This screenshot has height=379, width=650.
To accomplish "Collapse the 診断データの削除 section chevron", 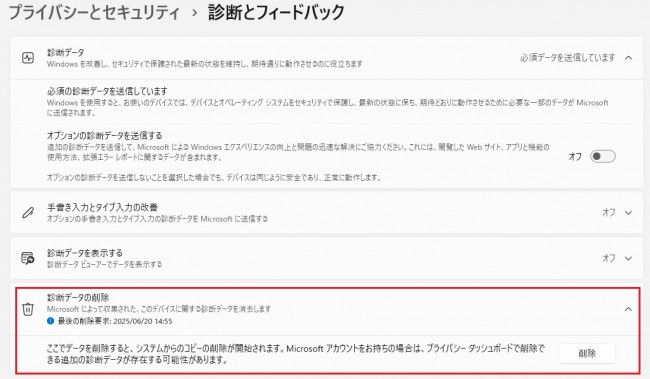I will pyautogui.click(x=628, y=309).
